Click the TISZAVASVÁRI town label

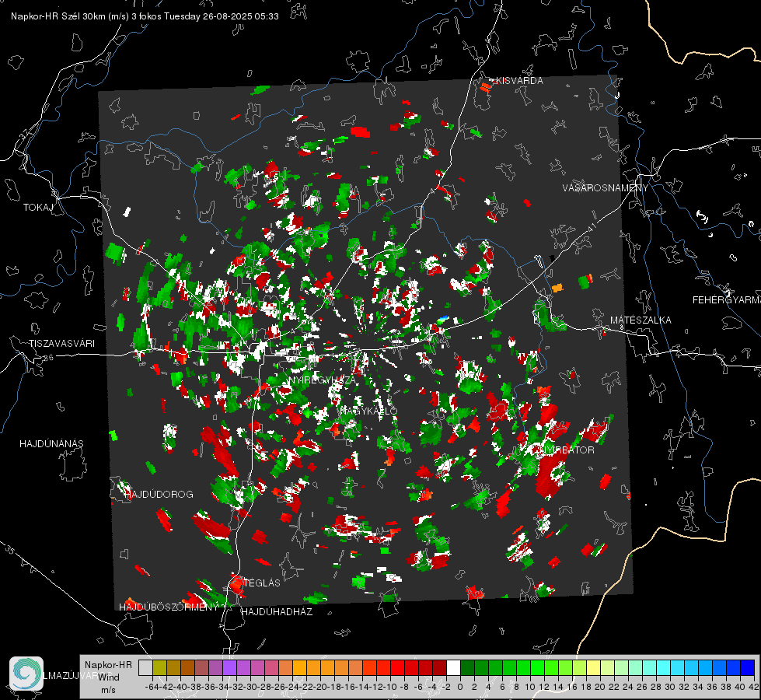pos(61,344)
